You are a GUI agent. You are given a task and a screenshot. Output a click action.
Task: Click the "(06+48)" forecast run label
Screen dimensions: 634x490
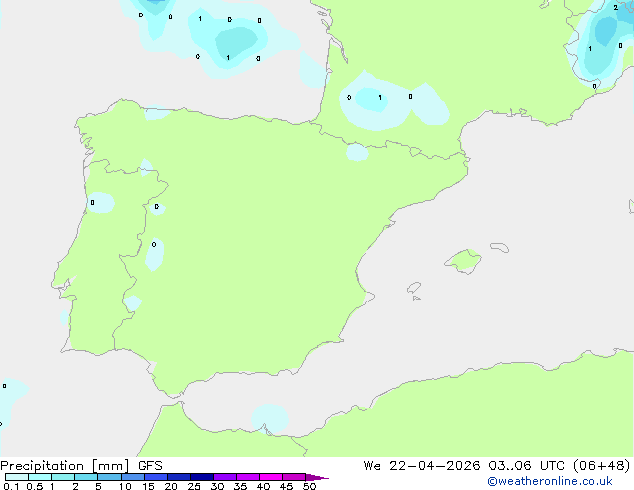point(602,466)
